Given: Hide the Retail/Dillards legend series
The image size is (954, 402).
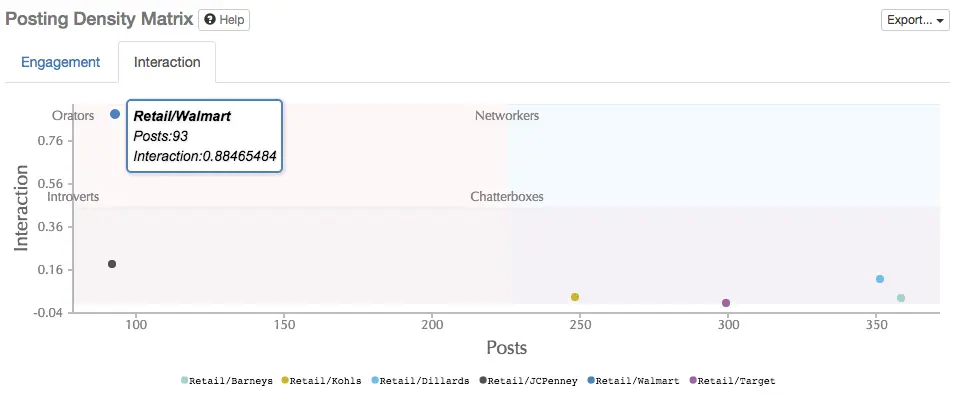Looking at the screenshot, I should pyautogui.click(x=421, y=381).
